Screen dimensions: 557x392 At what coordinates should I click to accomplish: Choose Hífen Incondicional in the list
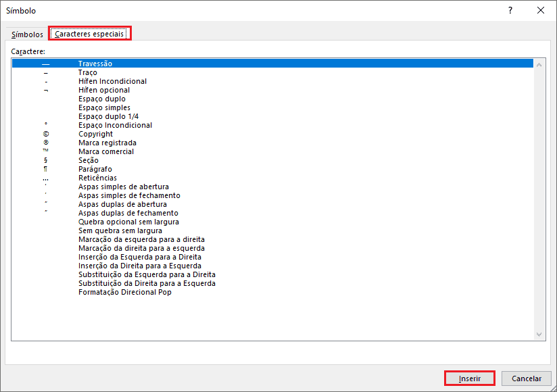[x=272, y=81]
